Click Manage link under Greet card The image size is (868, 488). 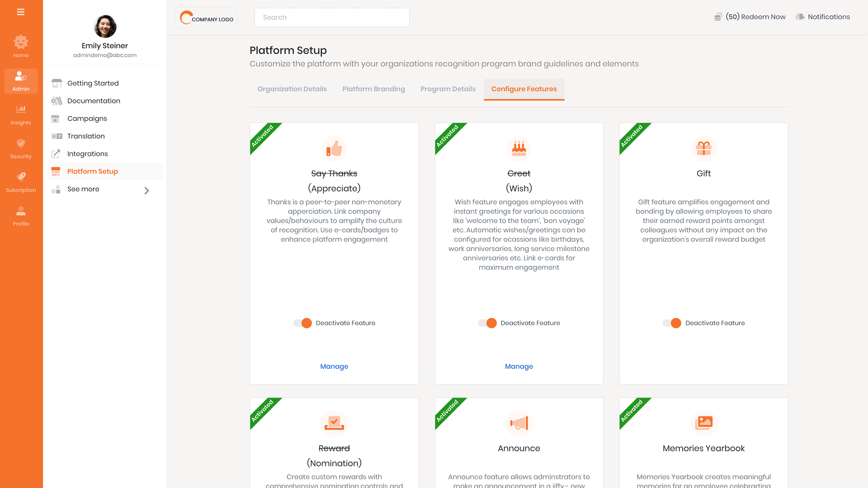click(x=519, y=366)
